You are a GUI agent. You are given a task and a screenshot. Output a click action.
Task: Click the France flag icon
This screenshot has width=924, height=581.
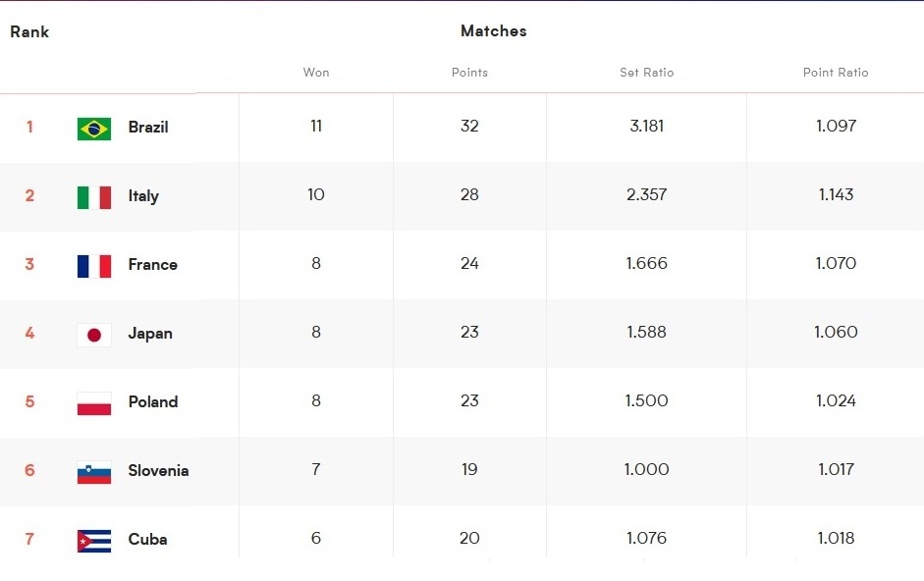pos(94,266)
